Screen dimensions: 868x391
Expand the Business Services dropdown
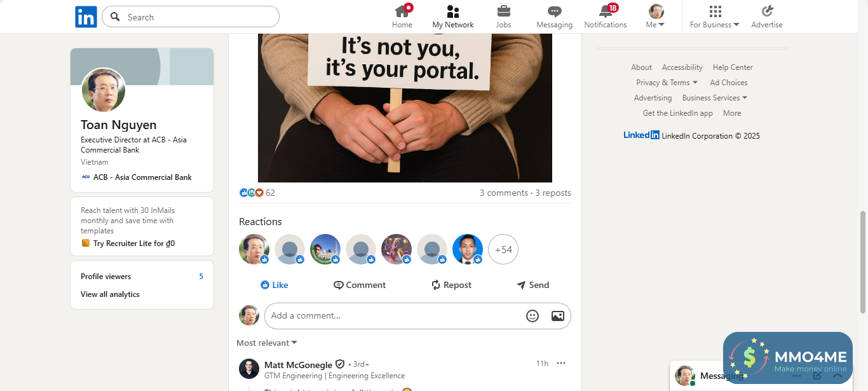tap(715, 98)
